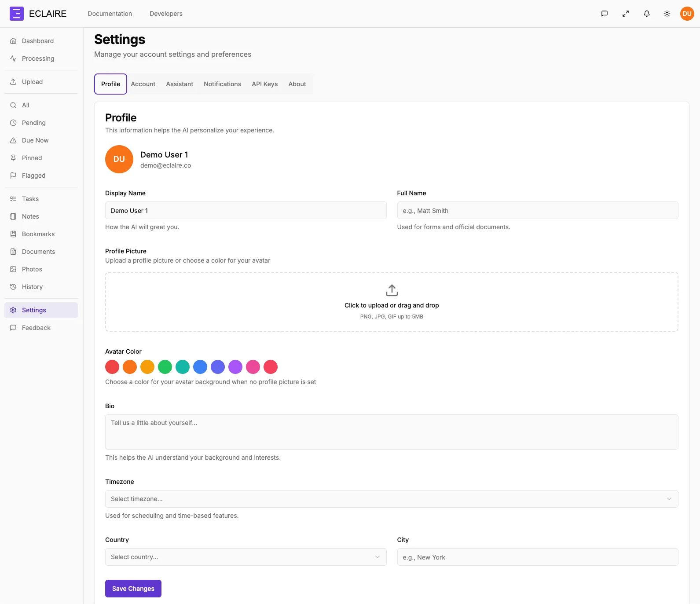Switch to the About tab

coord(297,84)
